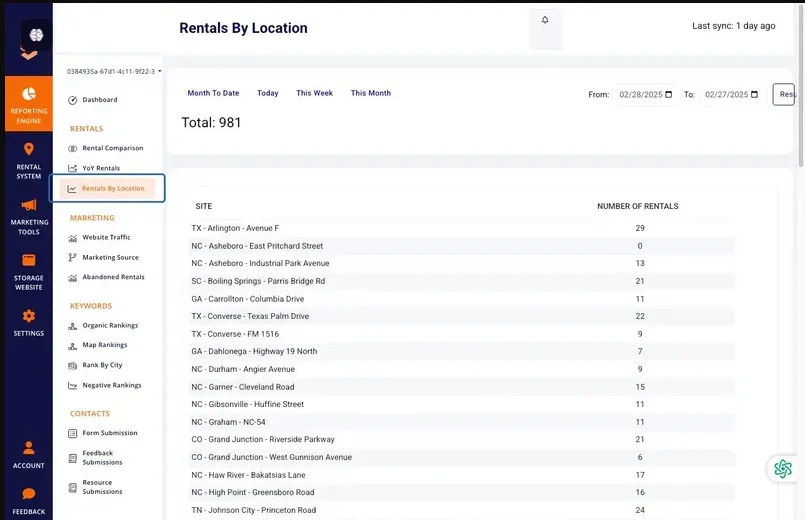
Task: Open the Storage Website icon
Action: point(29,260)
